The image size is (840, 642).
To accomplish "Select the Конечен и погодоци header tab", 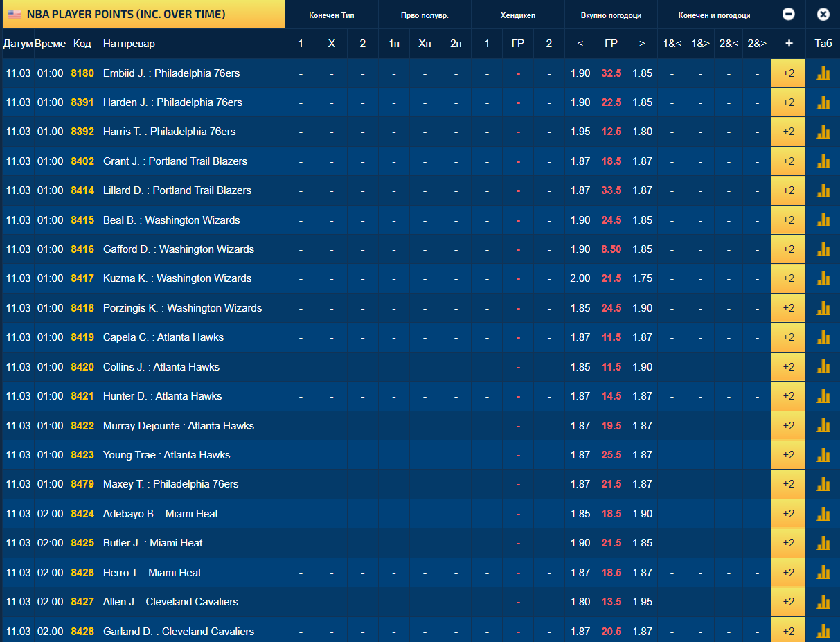I will point(714,15).
